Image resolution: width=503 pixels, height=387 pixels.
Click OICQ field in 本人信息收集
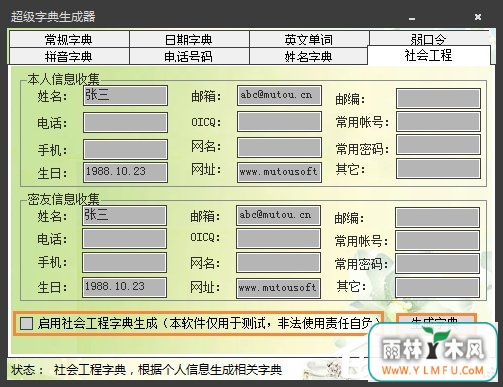tap(279, 121)
